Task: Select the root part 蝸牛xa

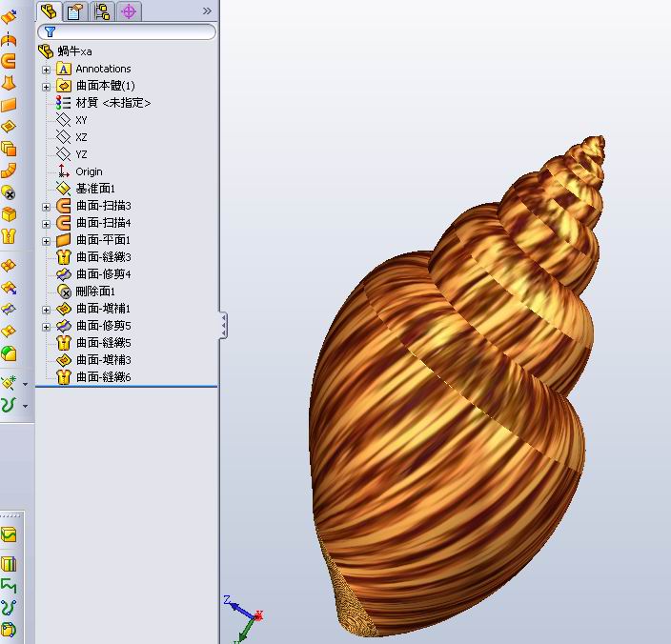Action: click(65, 51)
